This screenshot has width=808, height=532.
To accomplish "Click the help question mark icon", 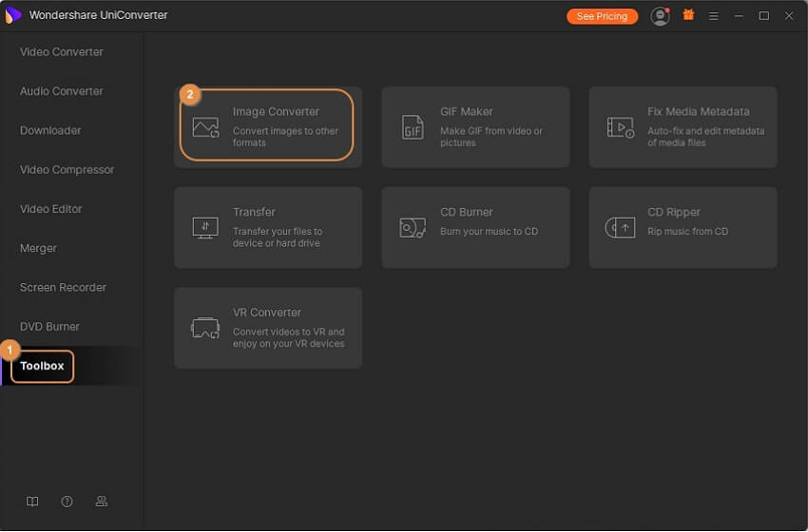I will click(67, 502).
